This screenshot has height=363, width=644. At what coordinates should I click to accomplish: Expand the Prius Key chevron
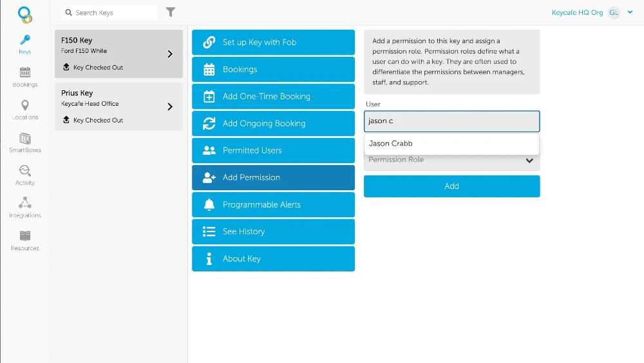(170, 107)
